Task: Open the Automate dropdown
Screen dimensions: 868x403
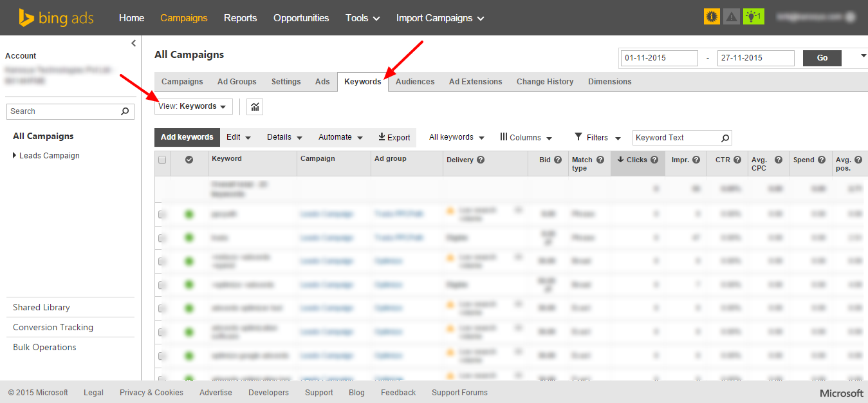Action: pyautogui.click(x=340, y=137)
